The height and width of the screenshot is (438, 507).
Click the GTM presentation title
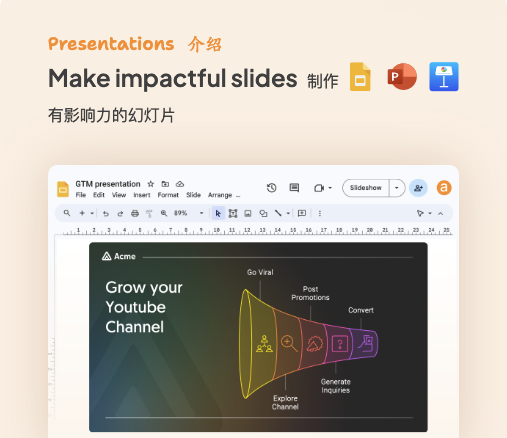point(108,184)
